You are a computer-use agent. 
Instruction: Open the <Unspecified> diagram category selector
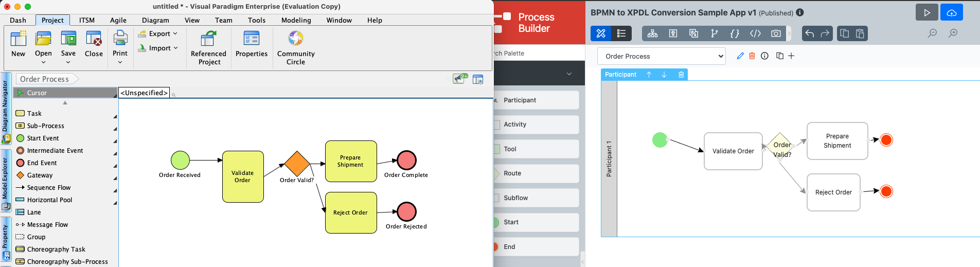144,93
